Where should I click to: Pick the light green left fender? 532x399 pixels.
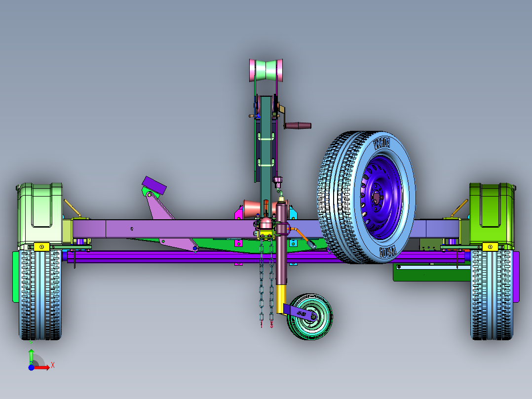click(x=40, y=215)
